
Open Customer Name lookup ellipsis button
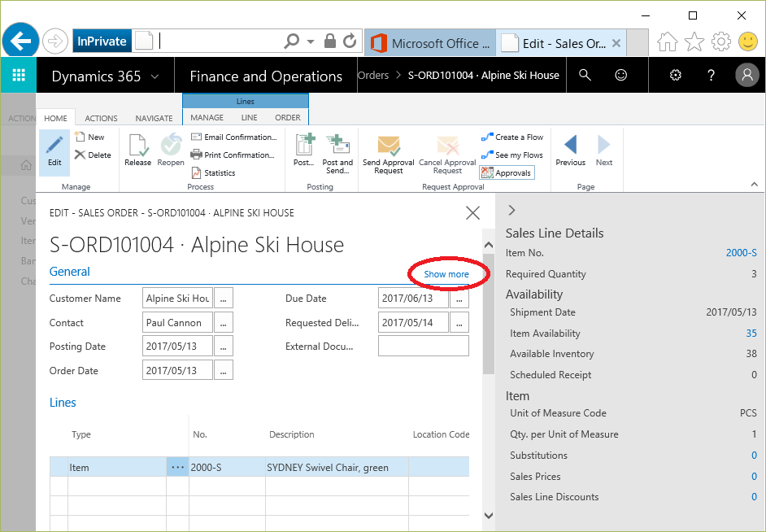click(224, 298)
